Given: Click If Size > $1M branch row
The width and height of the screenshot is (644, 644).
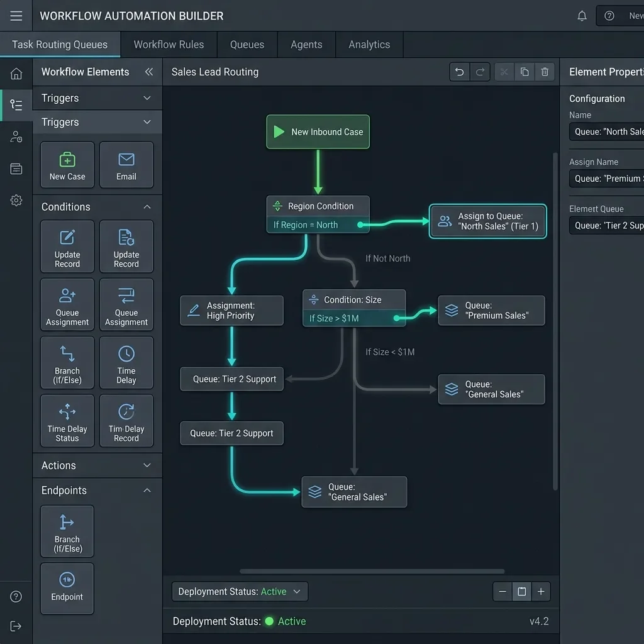Looking at the screenshot, I should coord(354,318).
